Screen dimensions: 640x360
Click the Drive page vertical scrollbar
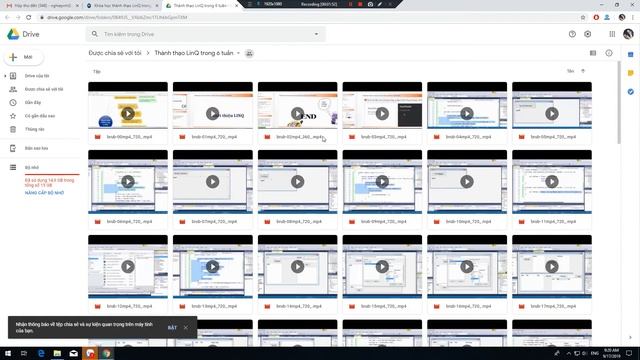(x=619, y=102)
